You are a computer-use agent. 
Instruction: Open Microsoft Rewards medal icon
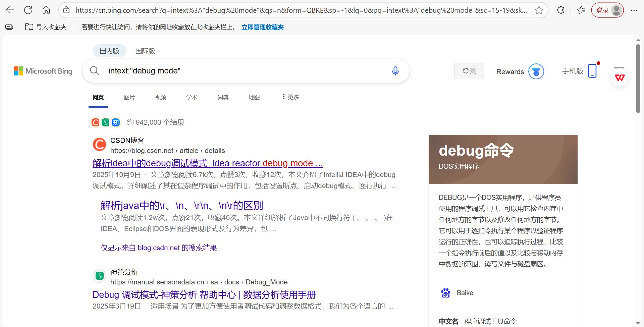click(x=536, y=71)
